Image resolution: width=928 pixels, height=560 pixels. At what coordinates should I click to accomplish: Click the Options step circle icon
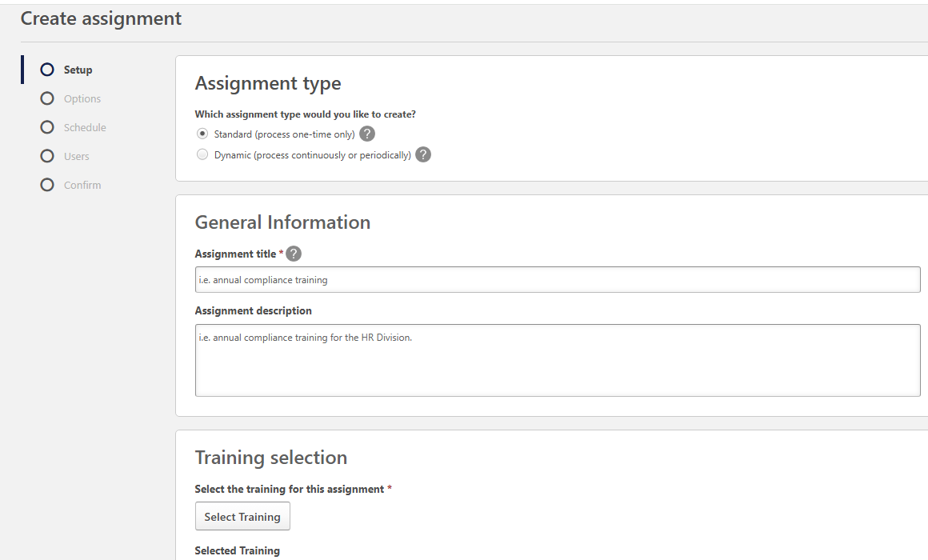coord(47,98)
